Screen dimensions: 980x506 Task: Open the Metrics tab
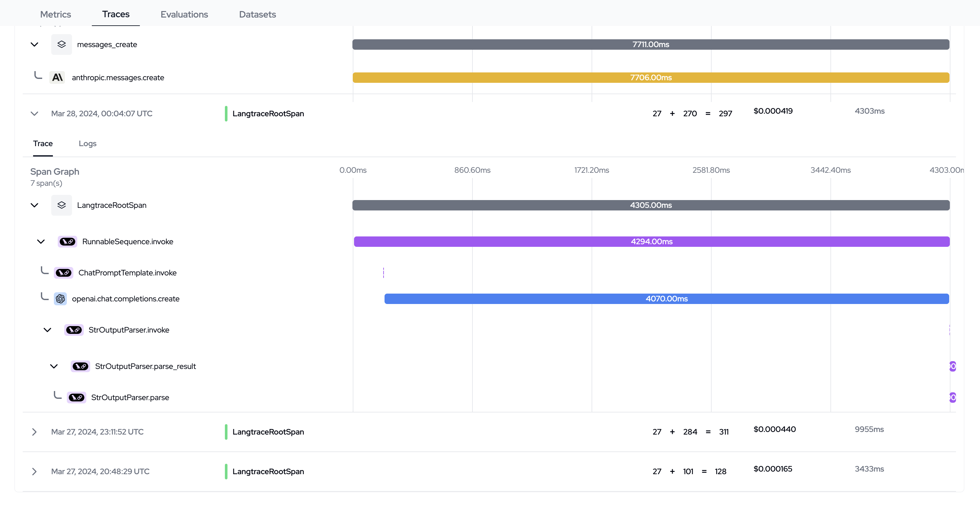[55, 15]
